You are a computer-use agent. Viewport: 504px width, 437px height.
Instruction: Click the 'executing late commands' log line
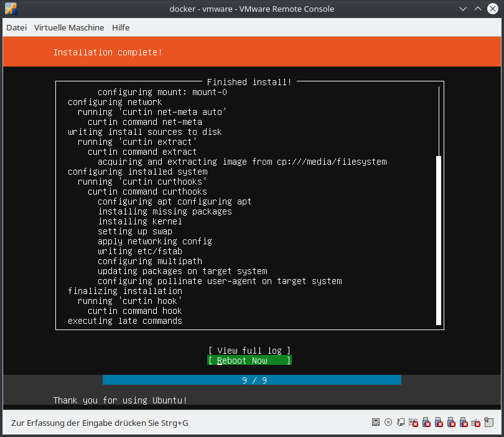coord(125,321)
